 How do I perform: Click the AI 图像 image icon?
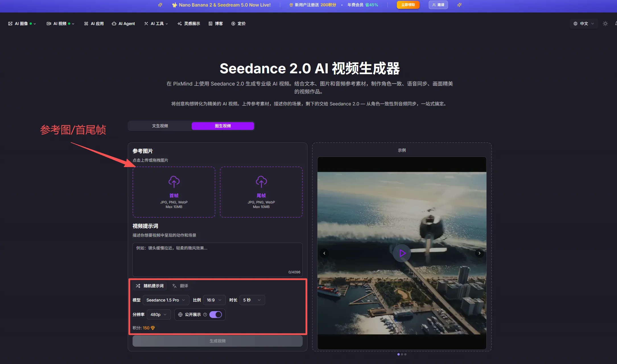click(x=10, y=24)
